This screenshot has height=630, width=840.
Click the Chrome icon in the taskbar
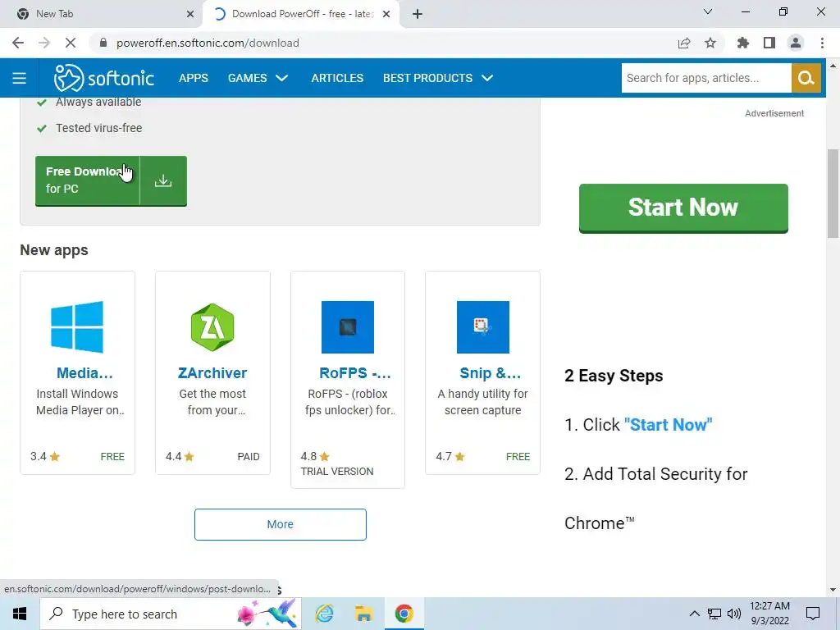tap(404, 614)
